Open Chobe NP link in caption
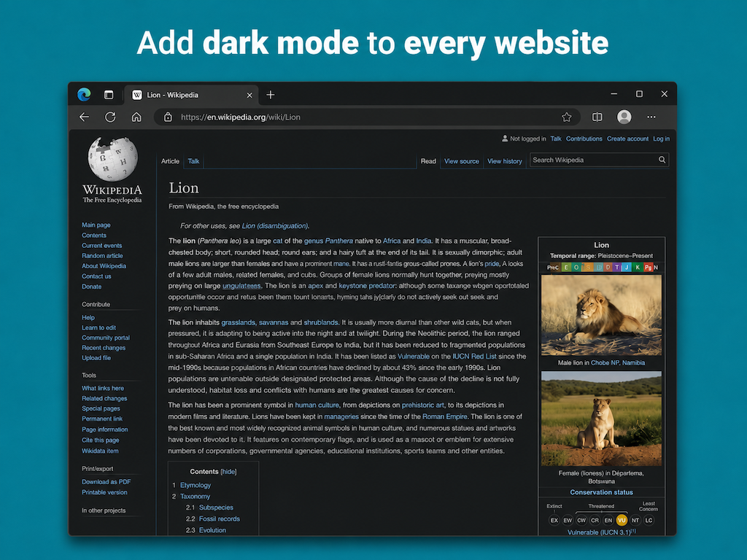Image resolution: width=747 pixels, height=560 pixels. (605, 363)
